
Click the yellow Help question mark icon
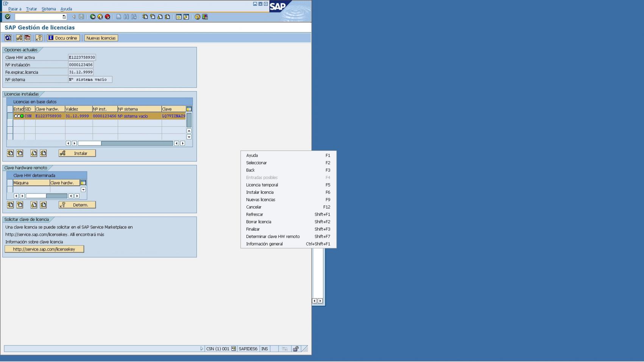click(x=197, y=17)
